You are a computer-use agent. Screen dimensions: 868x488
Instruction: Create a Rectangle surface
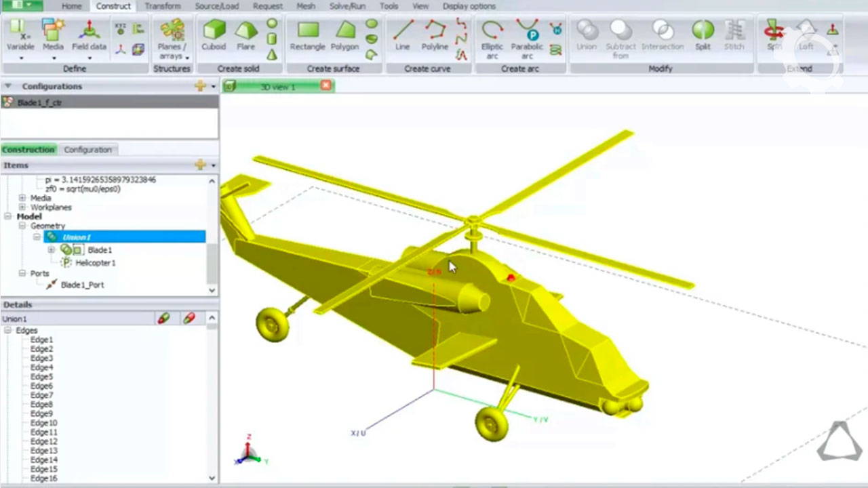click(x=307, y=35)
